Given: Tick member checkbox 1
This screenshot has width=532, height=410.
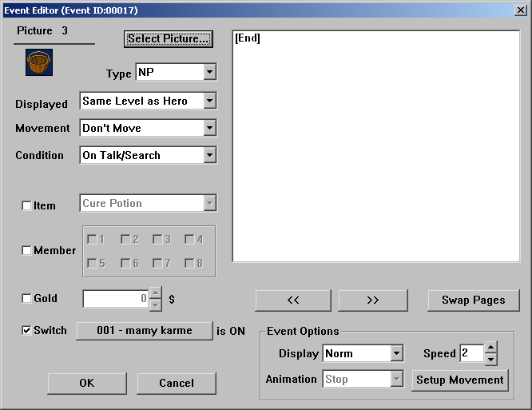Looking at the screenshot, I should click(x=92, y=239).
